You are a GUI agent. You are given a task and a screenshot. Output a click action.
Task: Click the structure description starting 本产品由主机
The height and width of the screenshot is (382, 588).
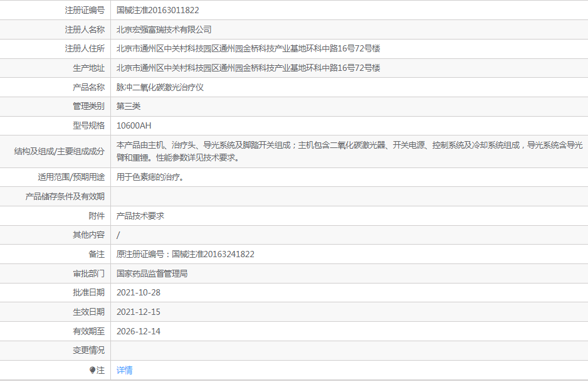point(350,151)
